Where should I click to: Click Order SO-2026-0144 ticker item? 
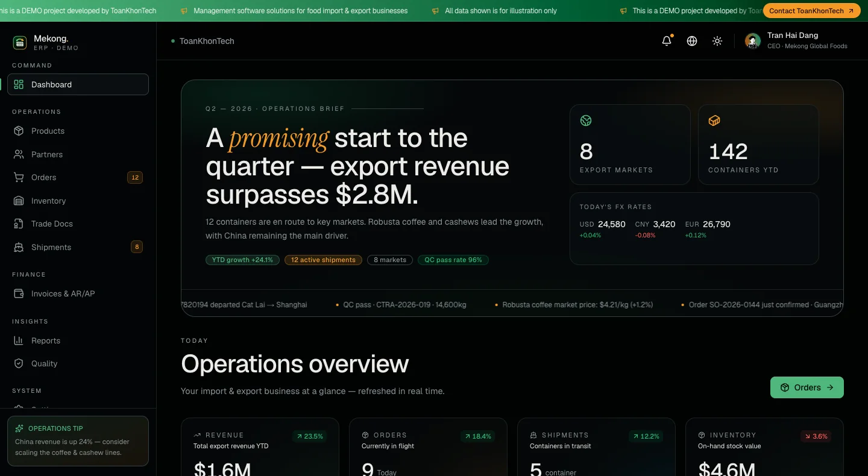point(766,305)
